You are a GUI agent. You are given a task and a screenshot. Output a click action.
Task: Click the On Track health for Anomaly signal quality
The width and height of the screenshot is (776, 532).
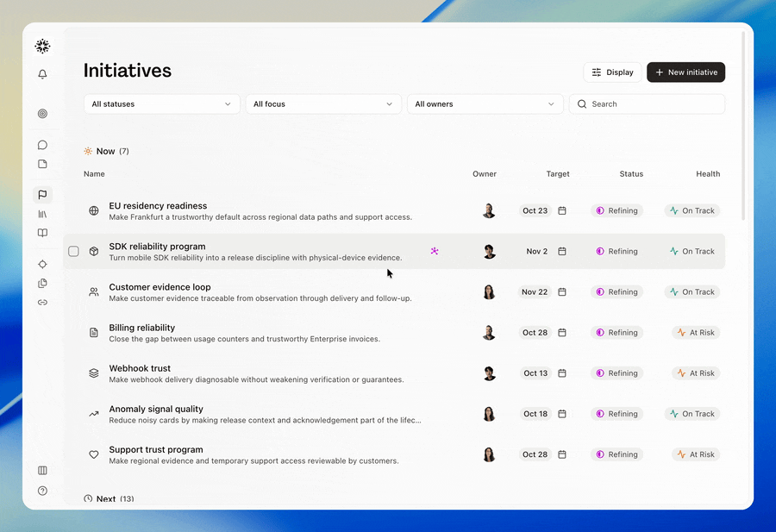692,414
